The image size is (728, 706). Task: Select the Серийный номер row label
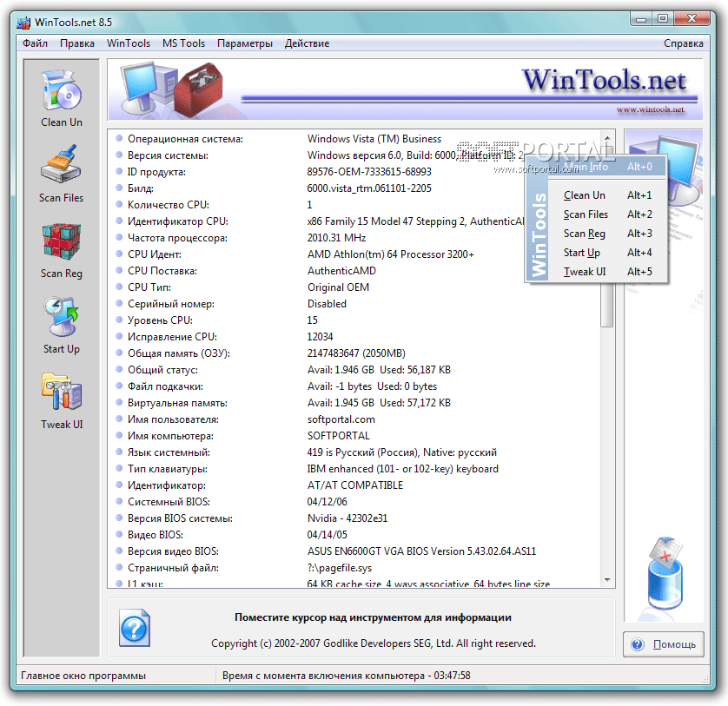coord(171,304)
